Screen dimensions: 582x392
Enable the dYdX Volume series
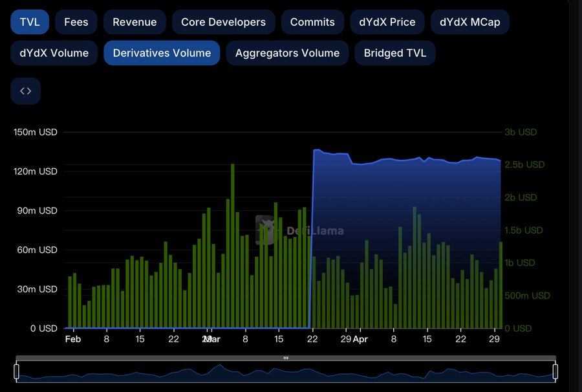click(54, 52)
